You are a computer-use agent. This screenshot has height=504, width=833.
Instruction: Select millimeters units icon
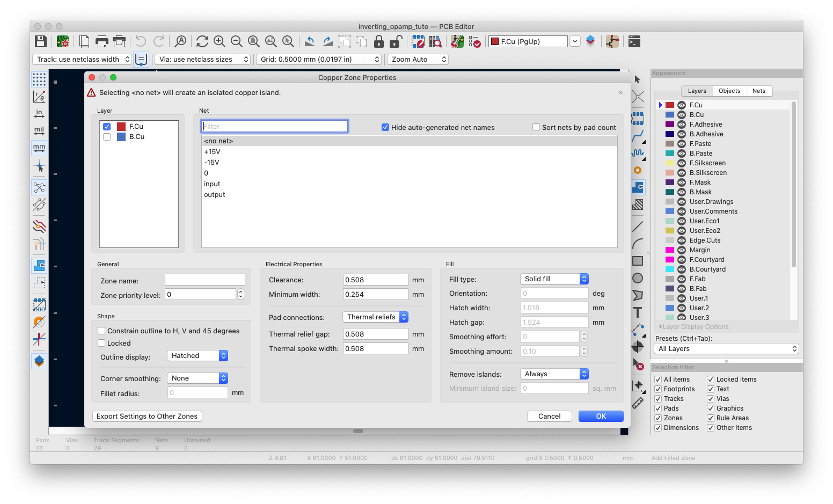pos(39,148)
